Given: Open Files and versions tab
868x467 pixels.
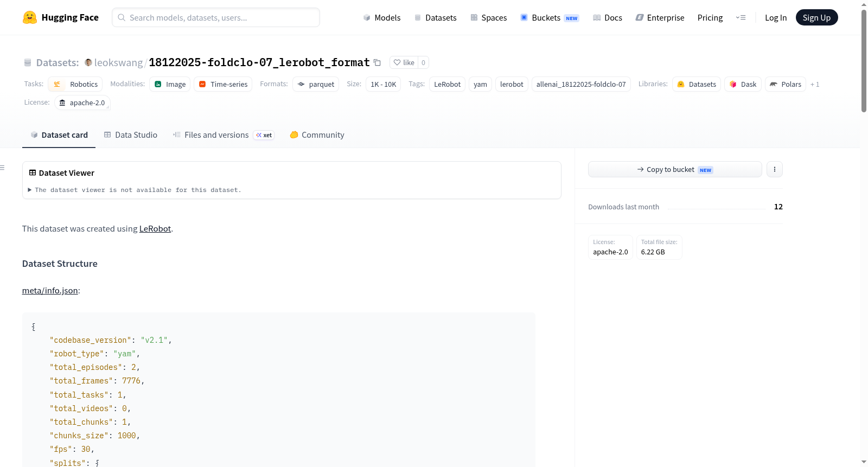Looking at the screenshot, I should [224, 135].
